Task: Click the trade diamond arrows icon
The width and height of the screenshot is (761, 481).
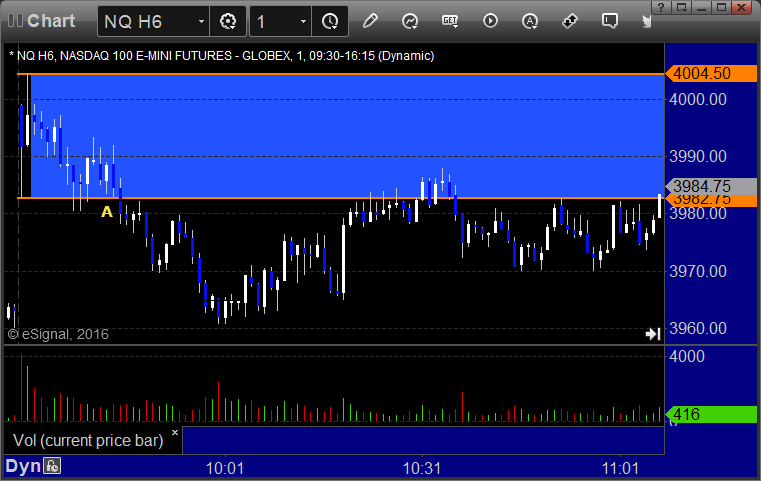Action: (x=570, y=21)
